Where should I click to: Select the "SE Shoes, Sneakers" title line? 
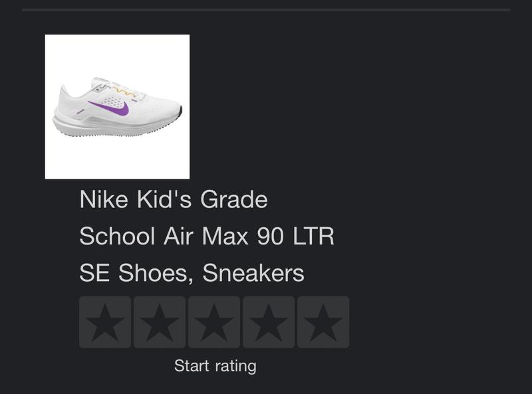(192, 272)
